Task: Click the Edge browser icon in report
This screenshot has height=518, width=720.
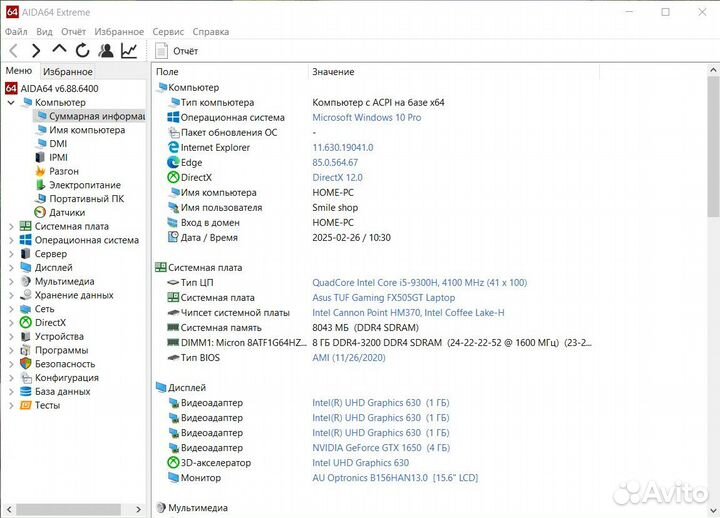Action: click(x=173, y=163)
